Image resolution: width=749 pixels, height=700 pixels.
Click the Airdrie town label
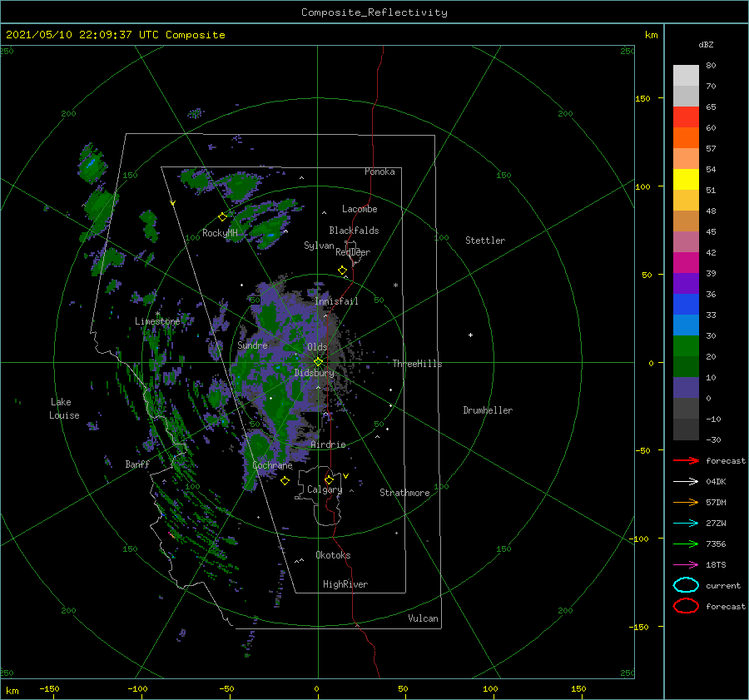pos(328,444)
